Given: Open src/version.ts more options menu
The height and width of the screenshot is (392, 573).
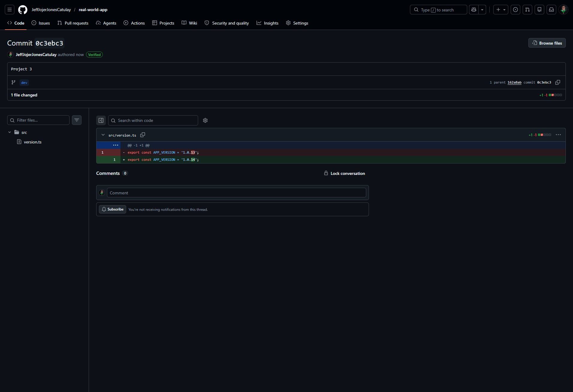Looking at the screenshot, I should [x=558, y=135].
